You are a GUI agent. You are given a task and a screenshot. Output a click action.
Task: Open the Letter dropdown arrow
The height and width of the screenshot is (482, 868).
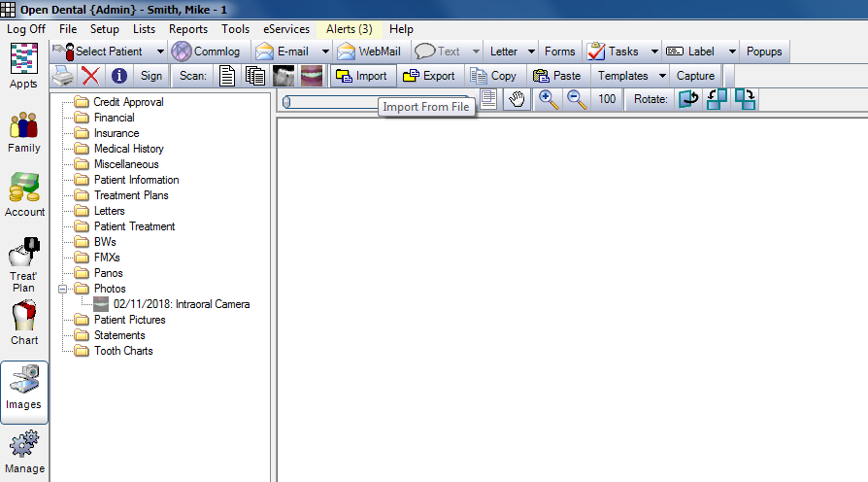click(531, 52)
